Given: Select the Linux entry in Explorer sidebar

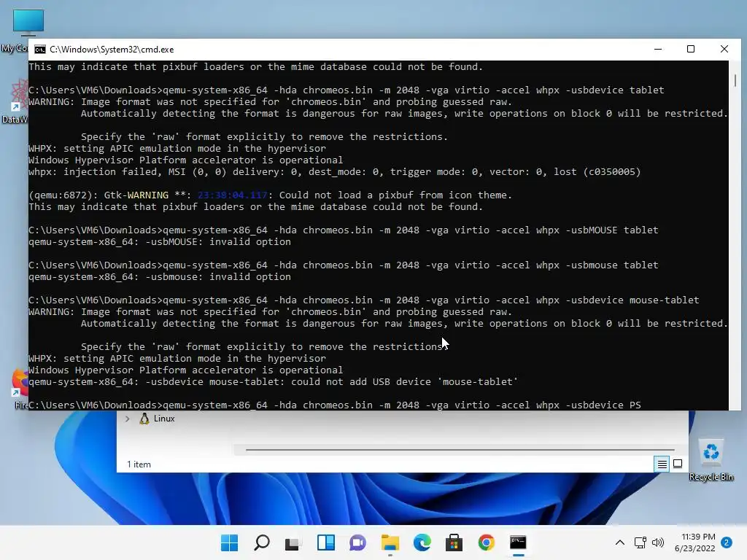Looking at the screenshot, I should coord(164,419).
